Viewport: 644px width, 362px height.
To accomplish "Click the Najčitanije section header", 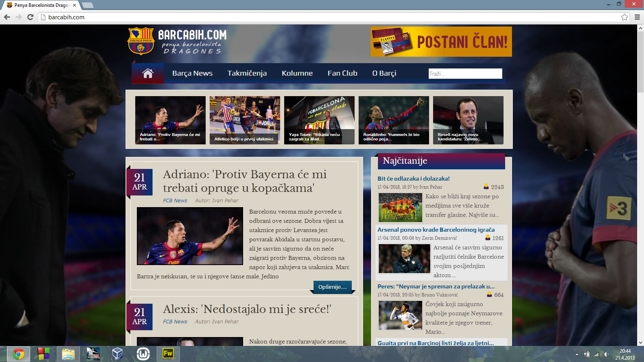I will click(x=442, y=161).
